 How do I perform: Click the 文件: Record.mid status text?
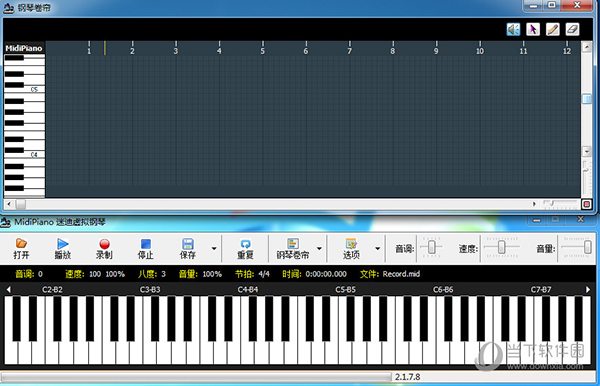coord(390,274)
